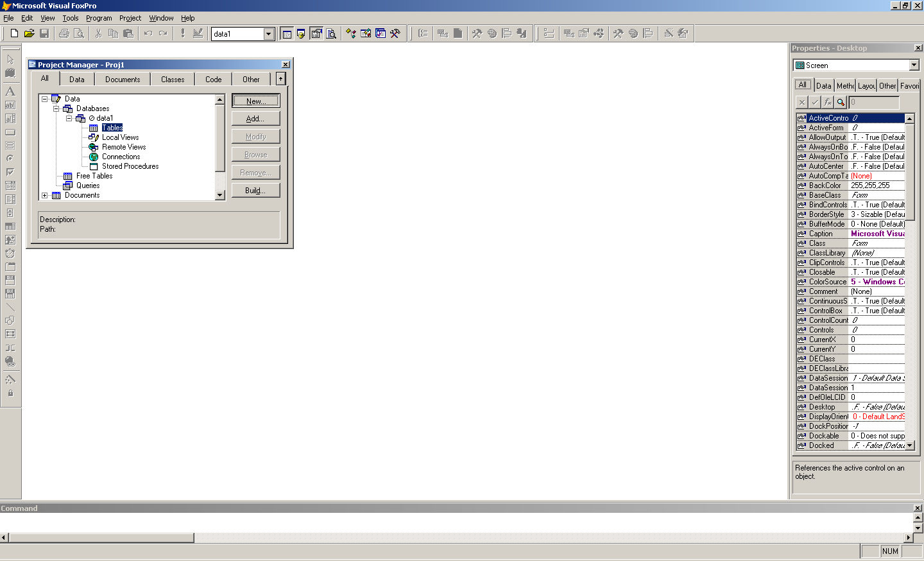Click the Command window horizontal scrollbar
Screen dimensions: 924x561
click(x=457, y=537)
